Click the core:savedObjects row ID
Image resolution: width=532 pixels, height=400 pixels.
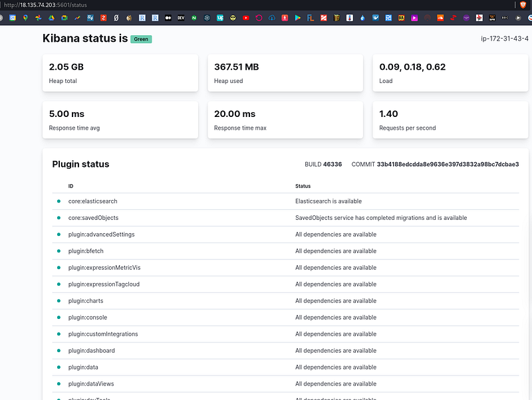(93, 218)
